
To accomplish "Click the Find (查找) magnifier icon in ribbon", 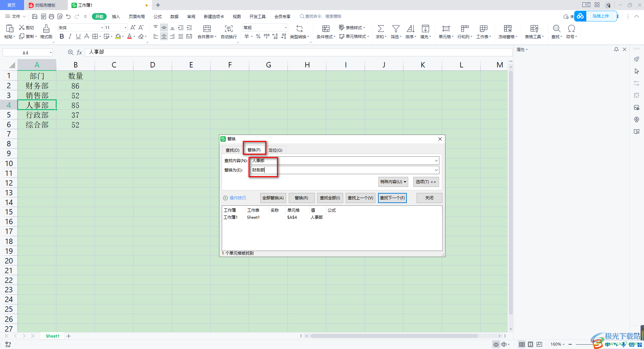I will (556, 29).
